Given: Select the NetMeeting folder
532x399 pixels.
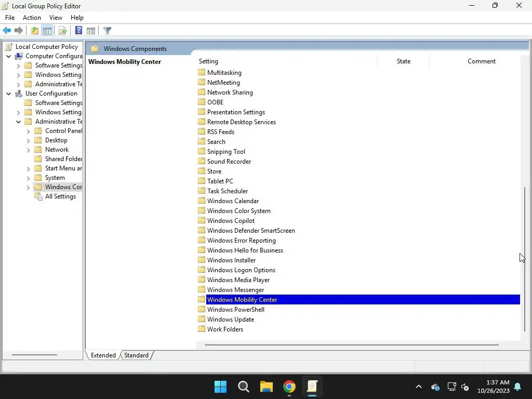Looking at the screenshot, I should (x=223, y=83).
